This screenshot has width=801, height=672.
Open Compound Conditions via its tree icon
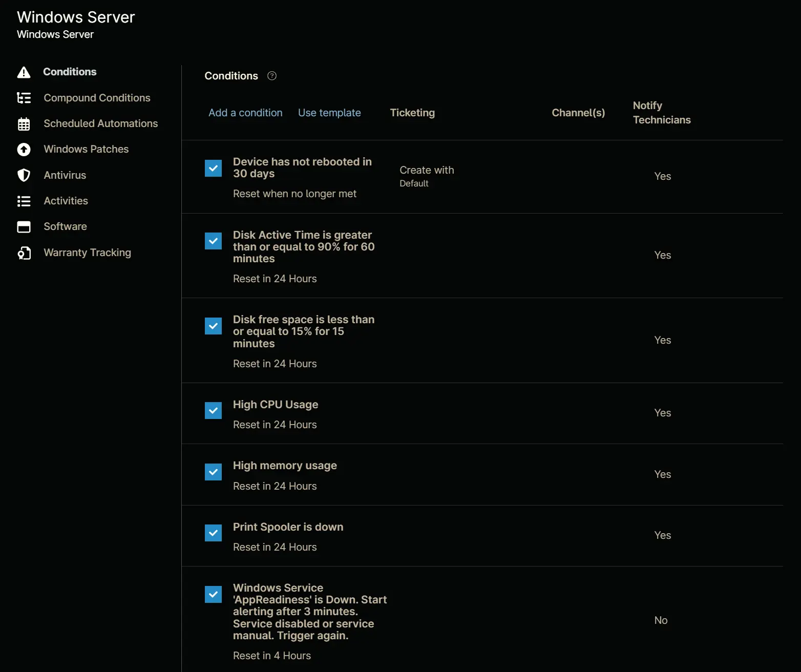click(24, 98)
